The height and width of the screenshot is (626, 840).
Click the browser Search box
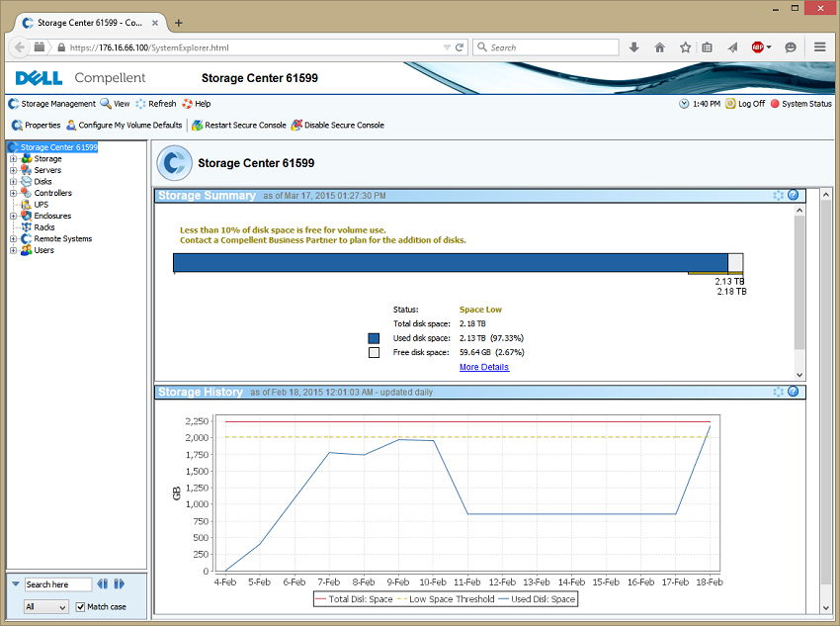coord(546,47)
